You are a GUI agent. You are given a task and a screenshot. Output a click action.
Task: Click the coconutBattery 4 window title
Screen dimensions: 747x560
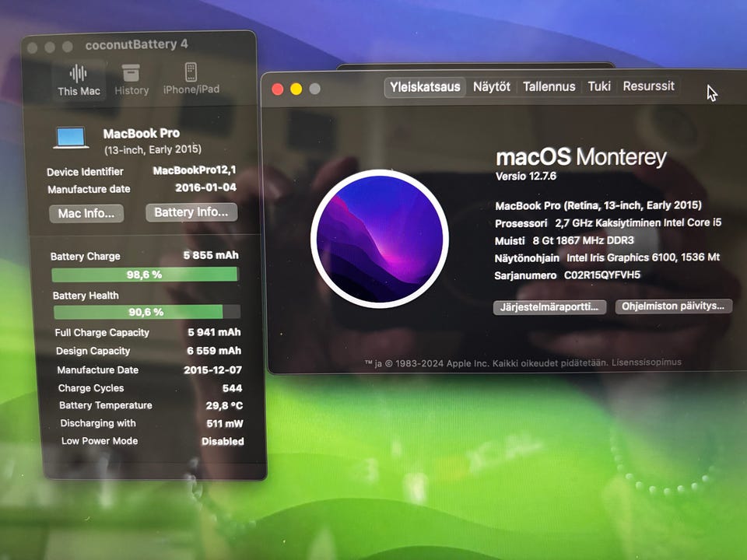(137, 45)
